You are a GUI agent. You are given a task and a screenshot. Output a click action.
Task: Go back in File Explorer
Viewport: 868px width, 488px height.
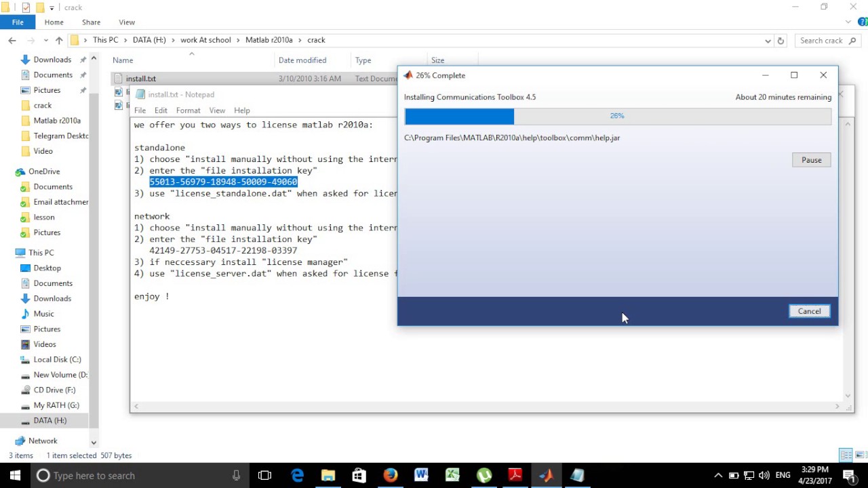coord(12,41)
